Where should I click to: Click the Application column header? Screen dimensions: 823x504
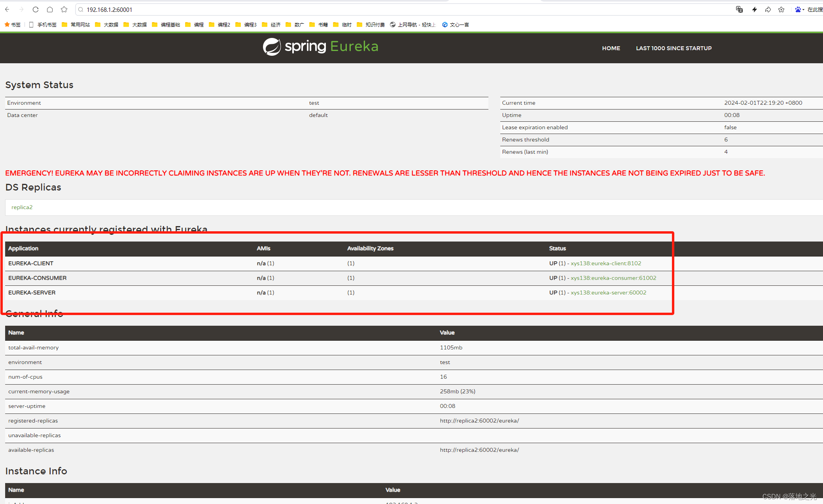(x=23, y=248)
